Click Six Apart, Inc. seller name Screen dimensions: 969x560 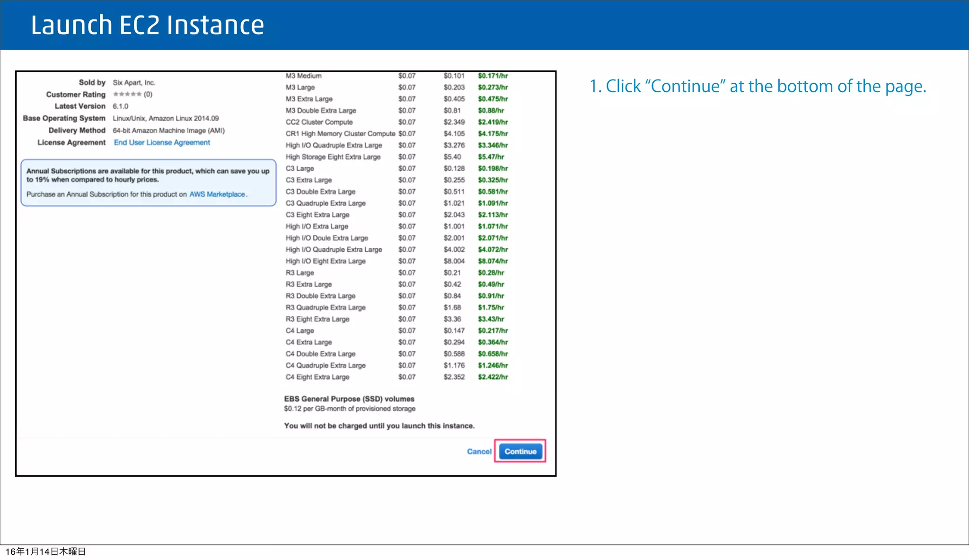(x=134, y=83)
